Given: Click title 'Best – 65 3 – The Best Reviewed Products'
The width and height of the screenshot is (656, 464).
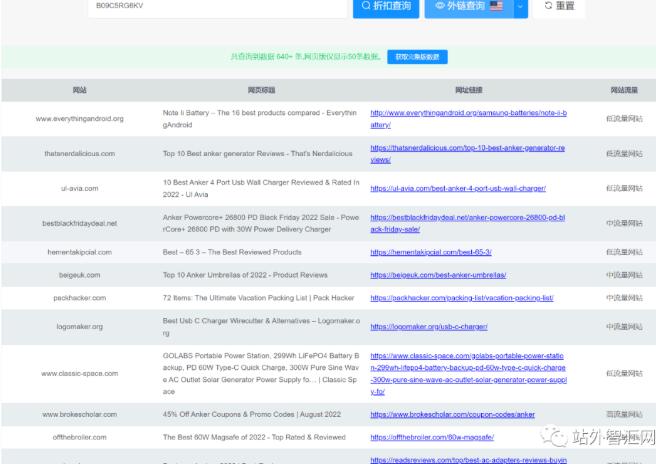Looking at the screenshot, I should pyautogui.click(x=232, y=252).
